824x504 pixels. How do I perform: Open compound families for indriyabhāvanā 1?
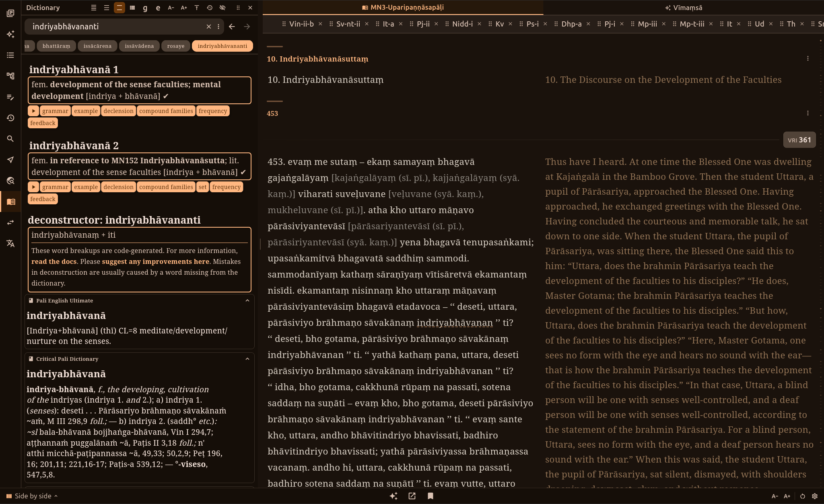166,111
